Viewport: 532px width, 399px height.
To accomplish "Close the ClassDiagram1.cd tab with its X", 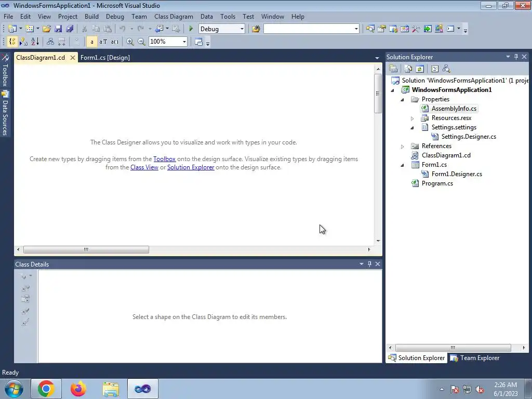I will pyautogui.click(x=72, y=58).
